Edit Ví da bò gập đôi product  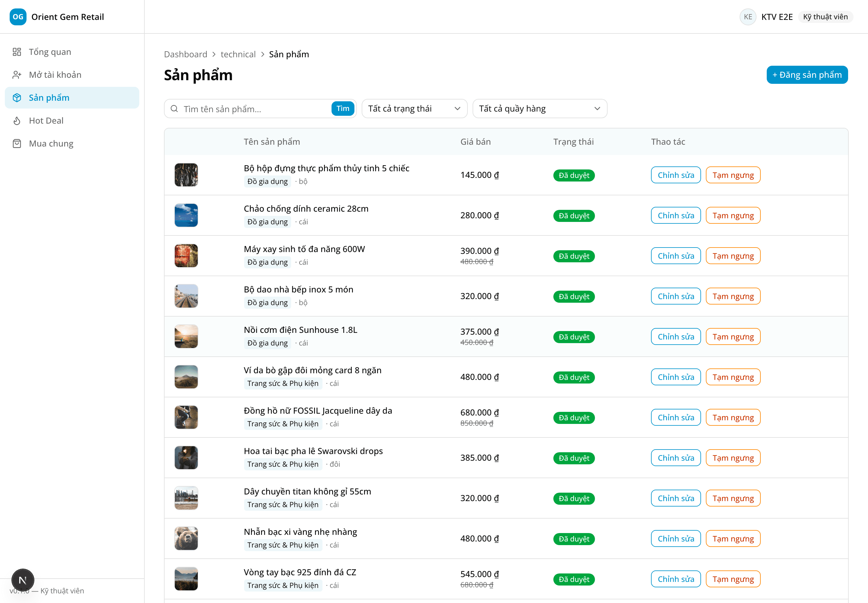[x=676, y=377]
